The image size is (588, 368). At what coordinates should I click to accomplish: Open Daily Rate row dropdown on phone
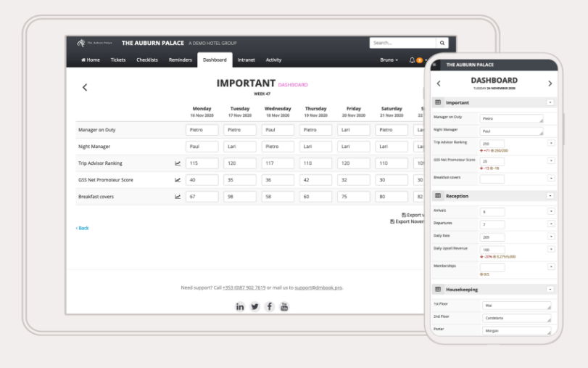551,237
